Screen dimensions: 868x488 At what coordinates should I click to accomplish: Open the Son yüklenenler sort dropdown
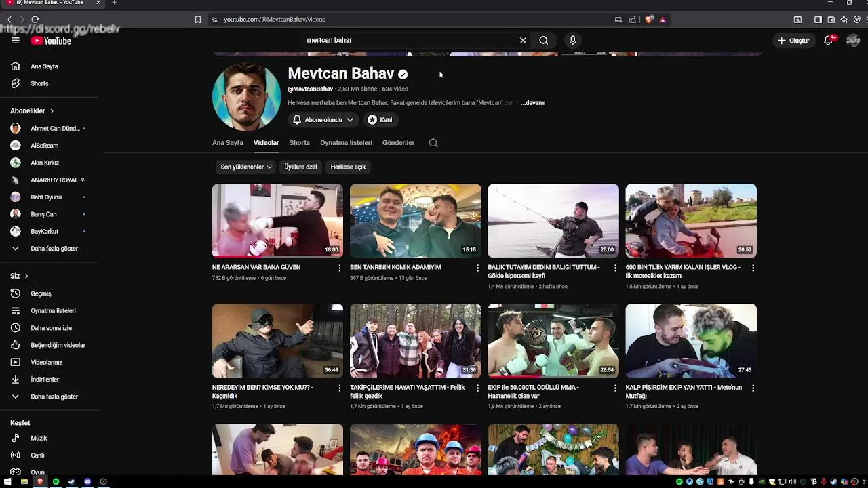[x=246, y=167]
